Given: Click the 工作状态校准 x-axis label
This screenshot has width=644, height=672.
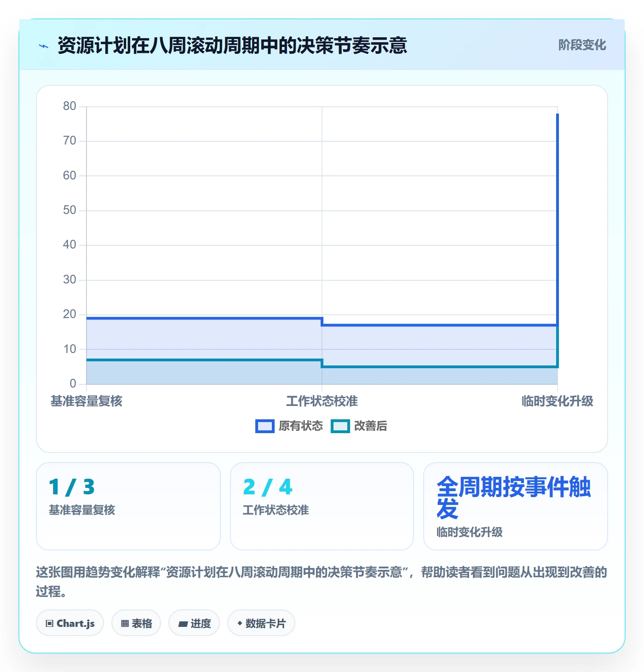Looking at the screenshot, I should [322, 401].
